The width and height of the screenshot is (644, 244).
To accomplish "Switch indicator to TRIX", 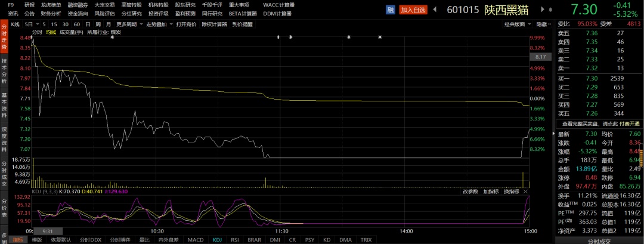I will (366, 240).
